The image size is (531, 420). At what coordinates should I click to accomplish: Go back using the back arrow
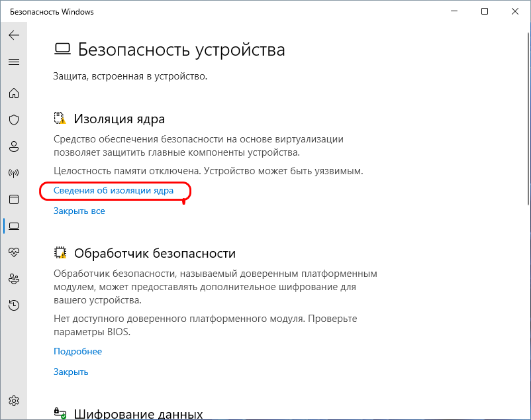[x=14, y=35]
